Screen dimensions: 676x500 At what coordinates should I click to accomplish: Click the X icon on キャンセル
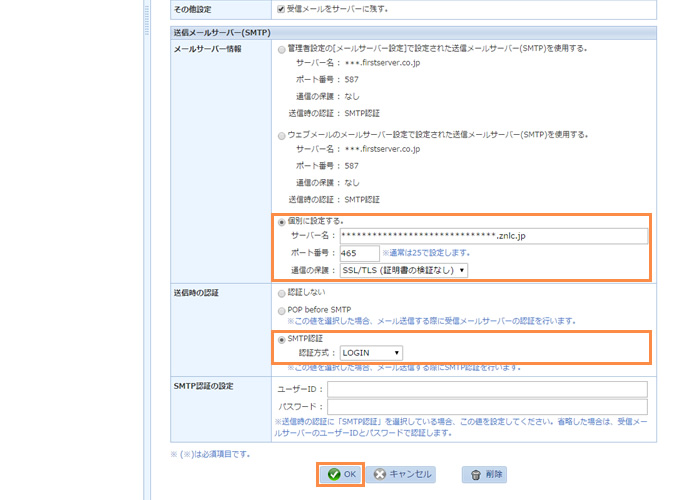click(380, 475)
